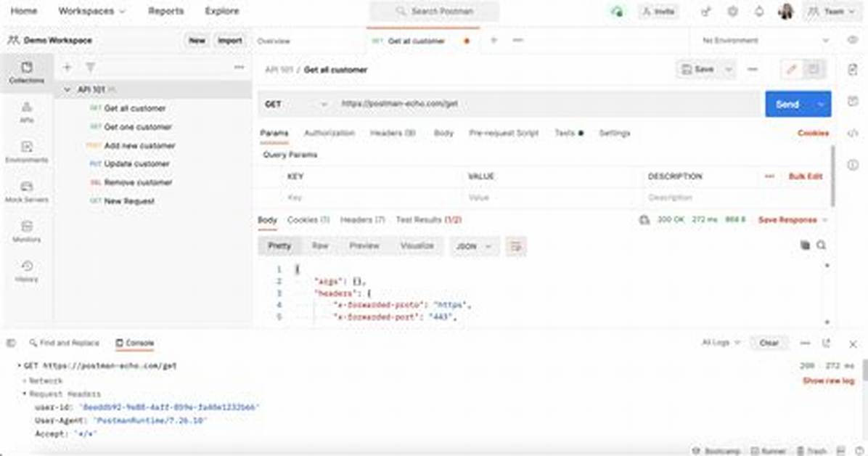Click the blue Send button
Screen dimensions: 868x456
(787, 104)
